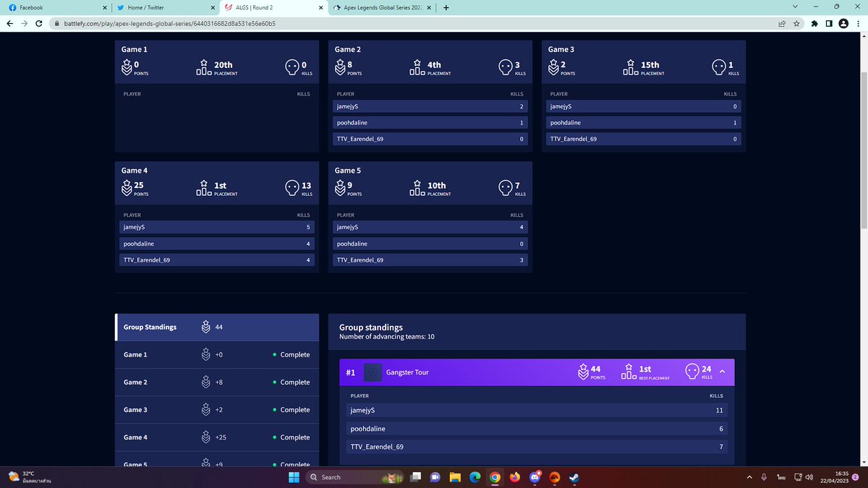Select Group Standings in the sidebar

tap(217, 328)
